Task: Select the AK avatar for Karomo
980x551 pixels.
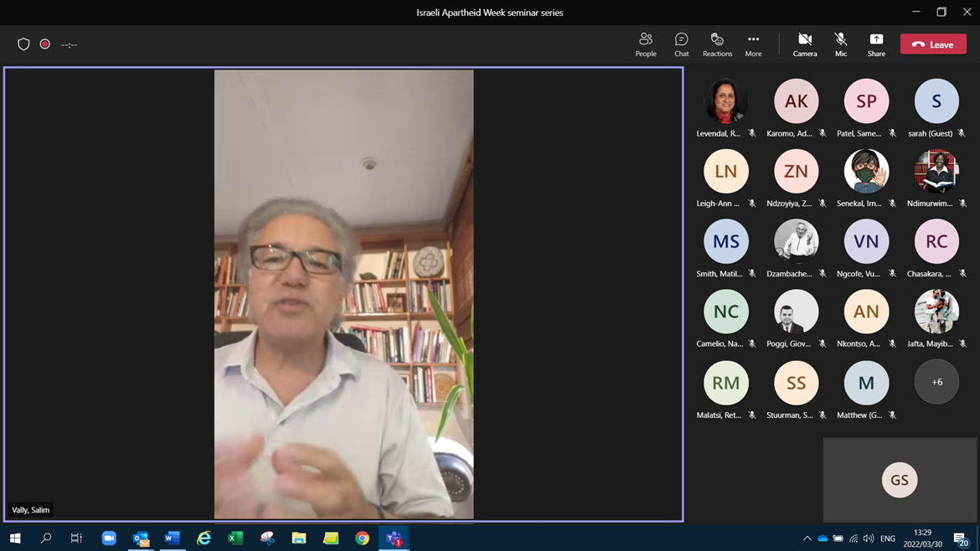Action: pyautogui.click(x=796, y=100)
